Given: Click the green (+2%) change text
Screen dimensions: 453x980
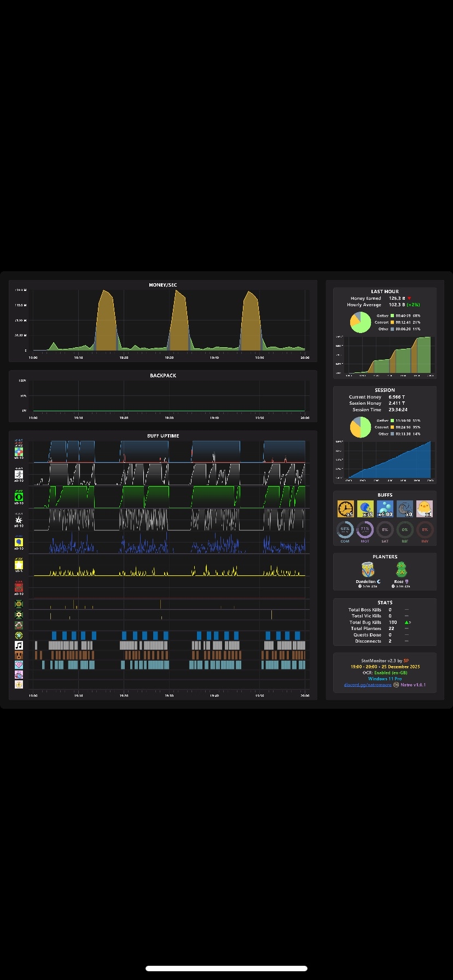Looking at the screenshot, I should (413, 305).
